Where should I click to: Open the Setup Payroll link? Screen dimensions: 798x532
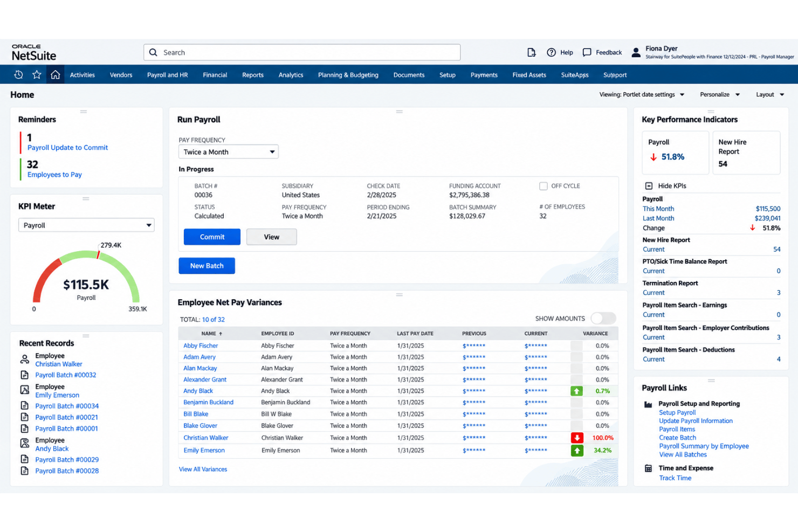click(x=677, y=413)
